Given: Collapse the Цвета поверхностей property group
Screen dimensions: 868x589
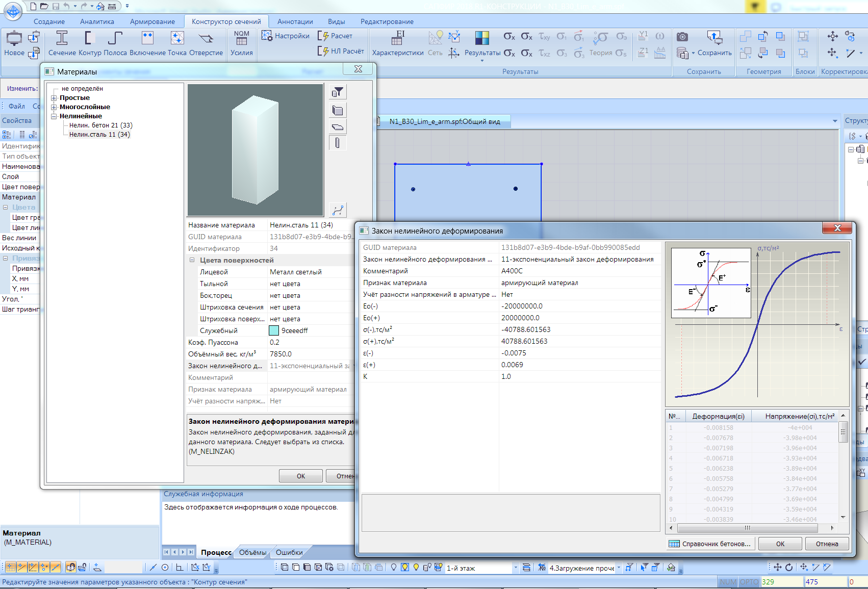Looking at the screenshot, I should coord(192,260).
